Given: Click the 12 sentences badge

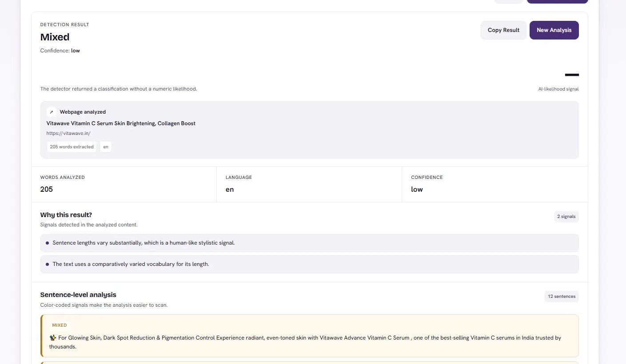Looking at the screenshot, I should point(562,297).
